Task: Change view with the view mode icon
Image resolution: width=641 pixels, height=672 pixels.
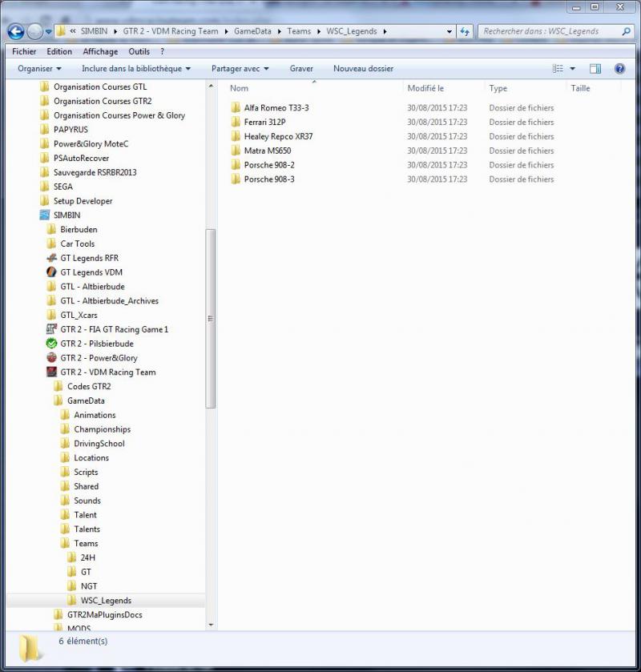Action: click(558, 69)
